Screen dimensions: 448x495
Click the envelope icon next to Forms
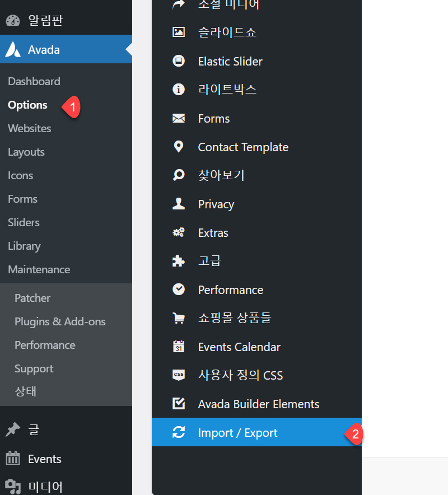[x=179, y=118]
